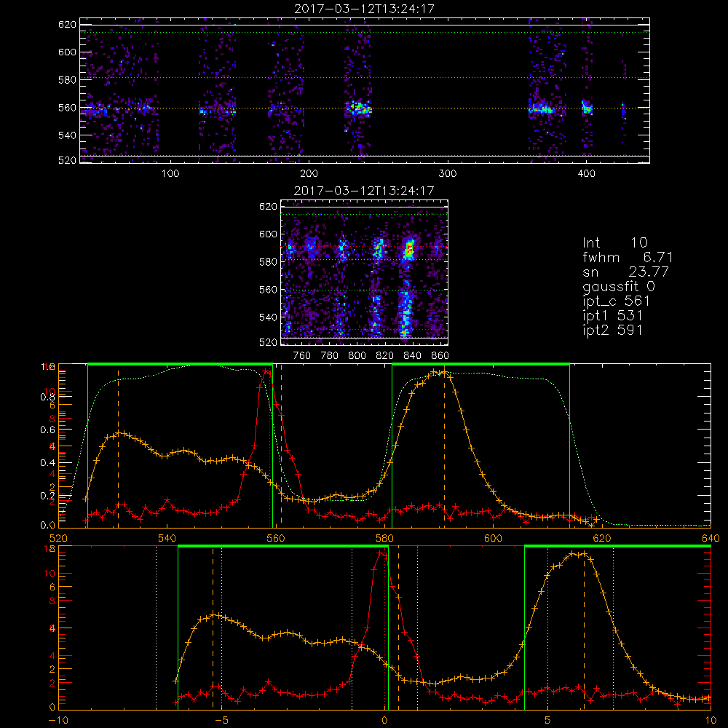Click x-axis label 820 of the square image
Image resolution: width=728 pixels, height=728 pixels.
[385, 356]
